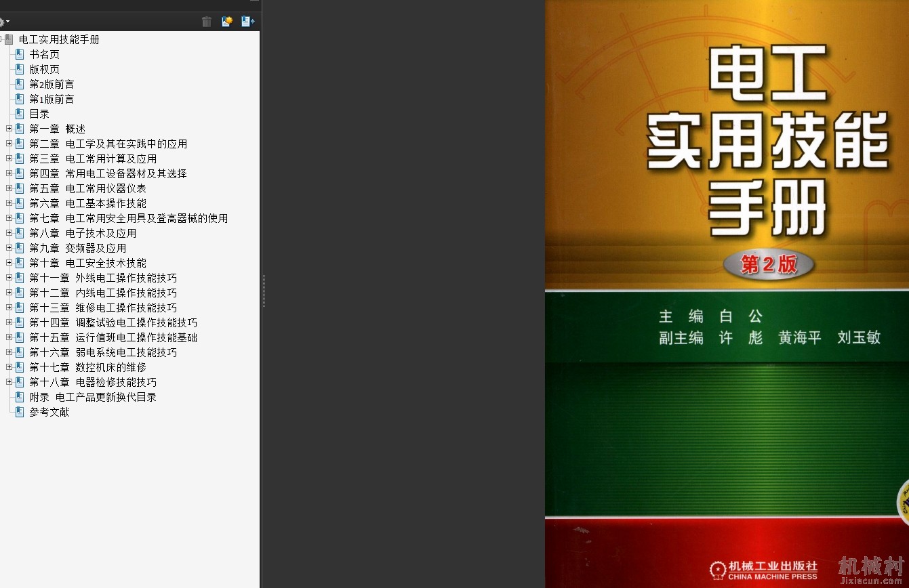Click bookmark icon beside 第2版前言
909x588 pixels.
[20, 84]
